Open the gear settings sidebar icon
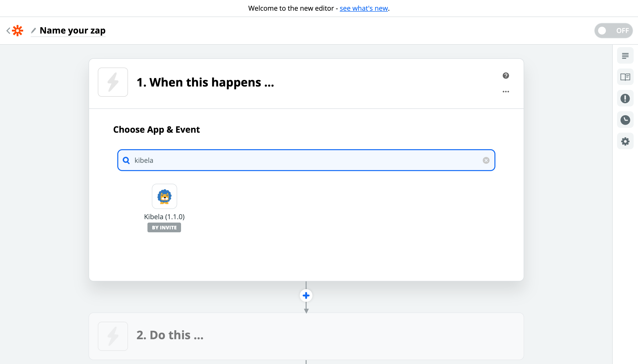The height and width of the screenshot is (364, 638). coord(625,141)
